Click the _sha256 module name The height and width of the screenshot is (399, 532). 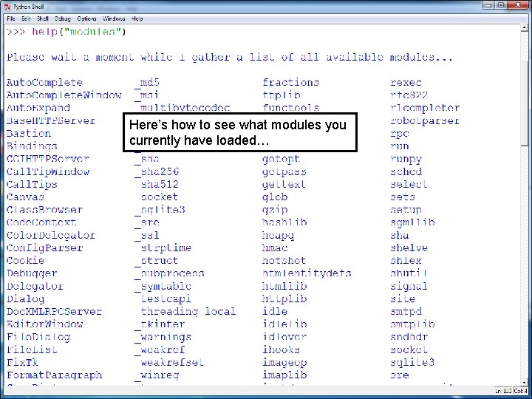(157, 171)
